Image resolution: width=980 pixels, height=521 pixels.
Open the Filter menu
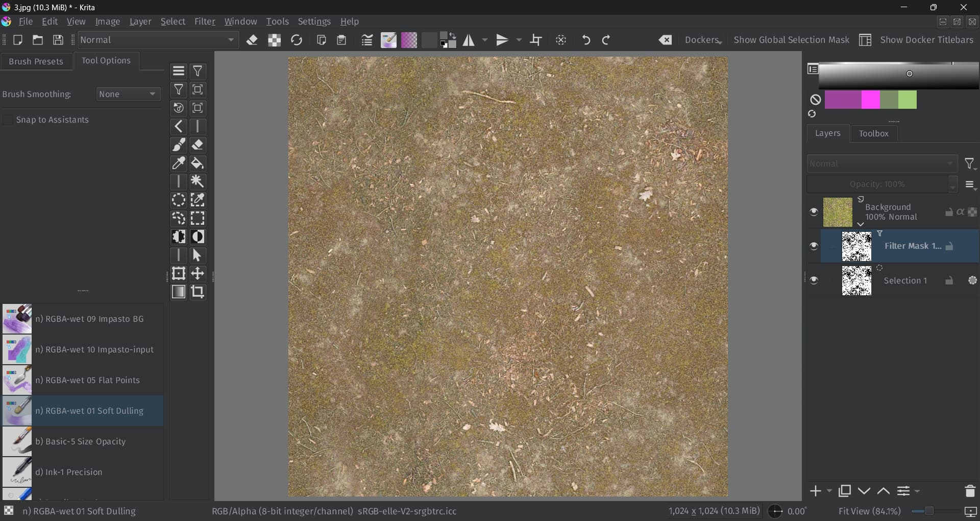[205, 21]
